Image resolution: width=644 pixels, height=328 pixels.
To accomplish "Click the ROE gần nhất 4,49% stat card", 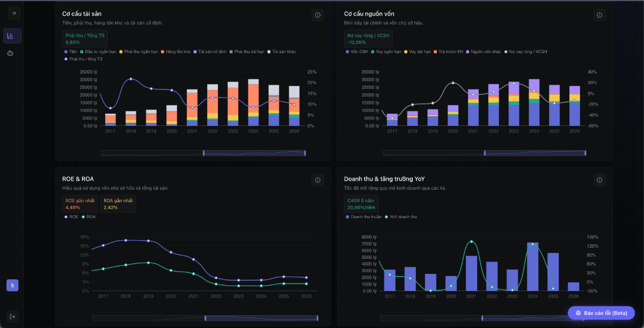I will tap(80, 204).
